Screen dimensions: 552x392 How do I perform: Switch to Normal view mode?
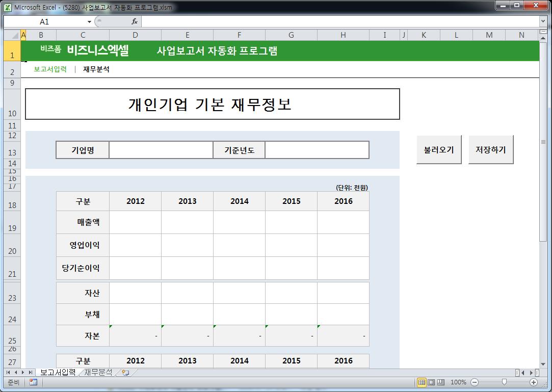(x=422, y=382)
